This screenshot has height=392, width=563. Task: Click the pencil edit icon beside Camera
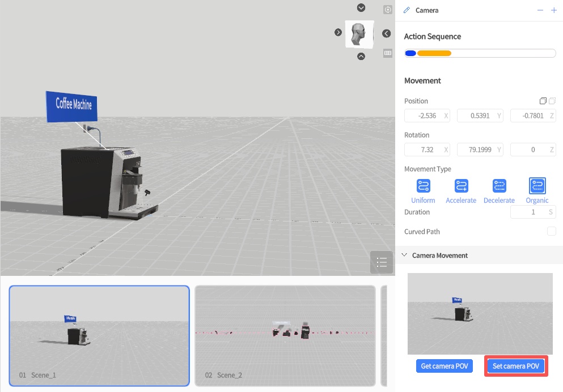[407, 10]
